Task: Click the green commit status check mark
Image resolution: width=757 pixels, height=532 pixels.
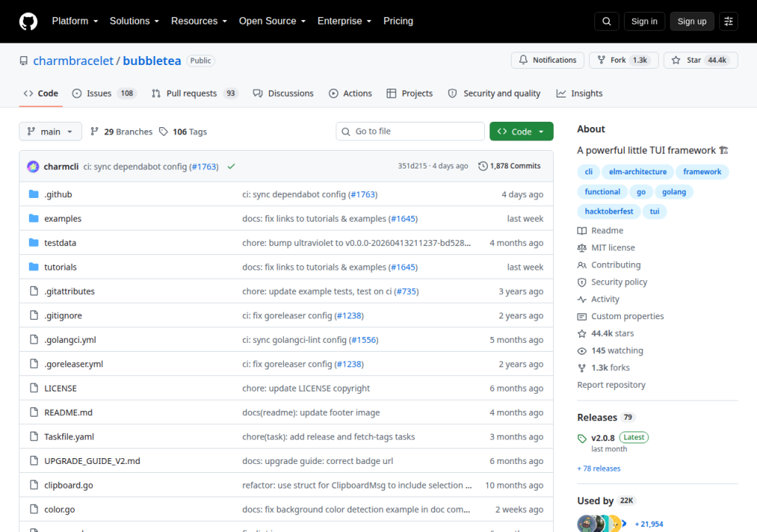Action: (231, 166)
